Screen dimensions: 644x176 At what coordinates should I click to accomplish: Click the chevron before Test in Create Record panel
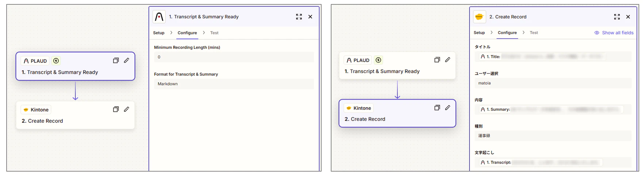pos(524,33)
